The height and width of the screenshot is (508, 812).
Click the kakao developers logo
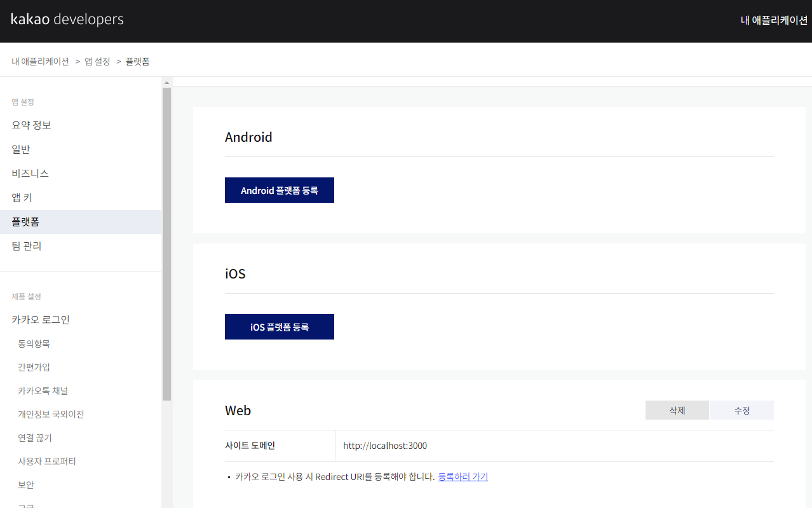click(67, 20)
